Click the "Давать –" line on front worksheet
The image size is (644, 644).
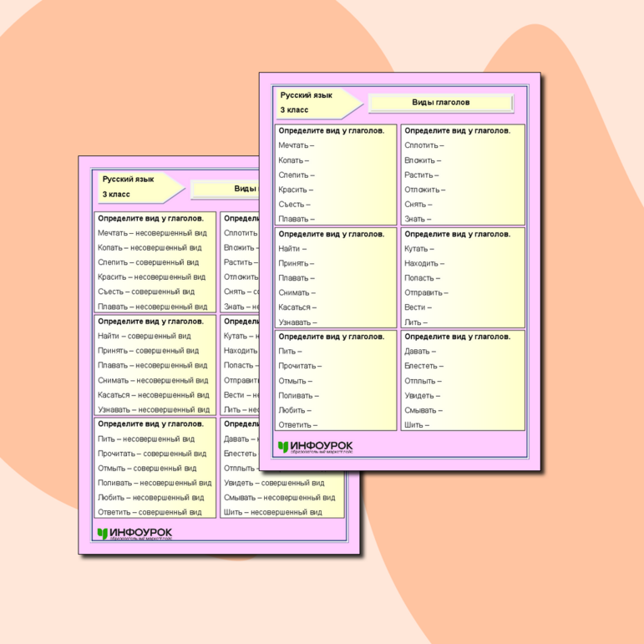[419, 352]
